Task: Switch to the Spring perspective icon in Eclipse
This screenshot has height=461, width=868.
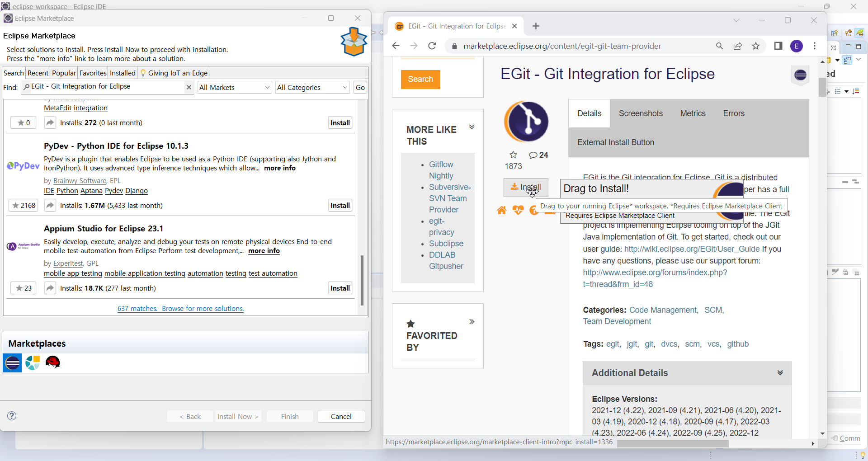Action: (859, 33)
